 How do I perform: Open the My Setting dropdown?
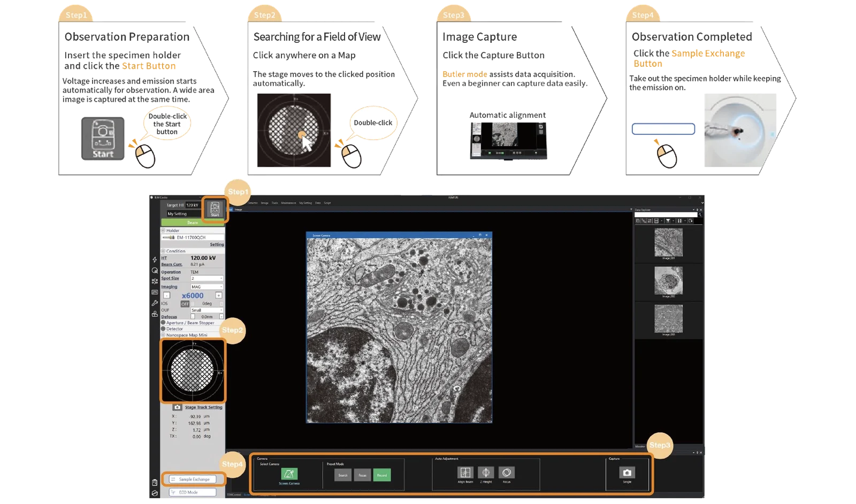click(185, 213)
